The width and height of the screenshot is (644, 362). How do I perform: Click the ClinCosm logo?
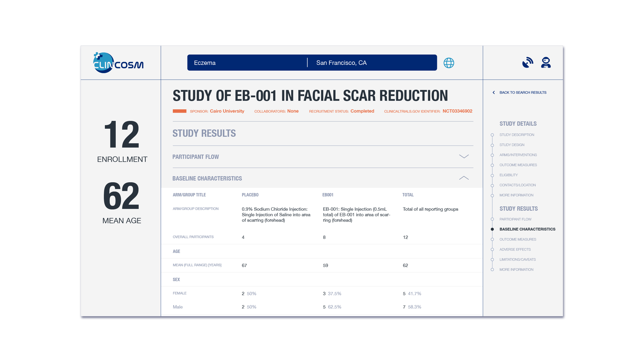tap(118, 63)
